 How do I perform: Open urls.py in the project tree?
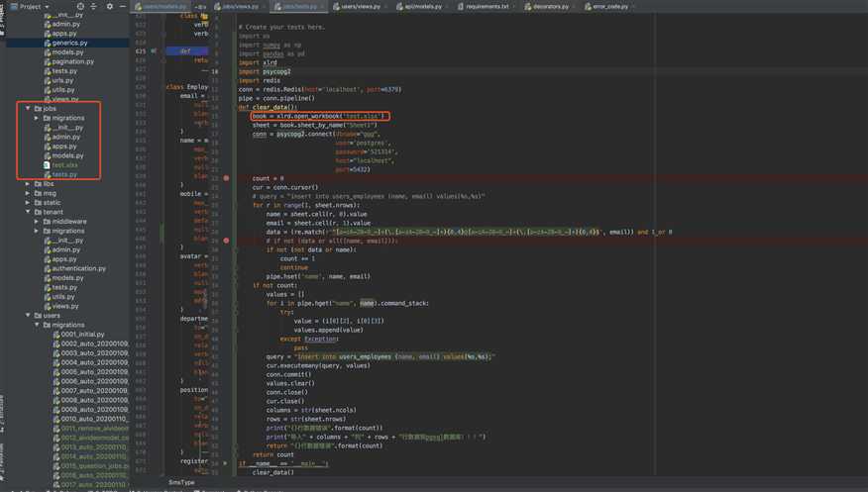(x=62, y=80)
